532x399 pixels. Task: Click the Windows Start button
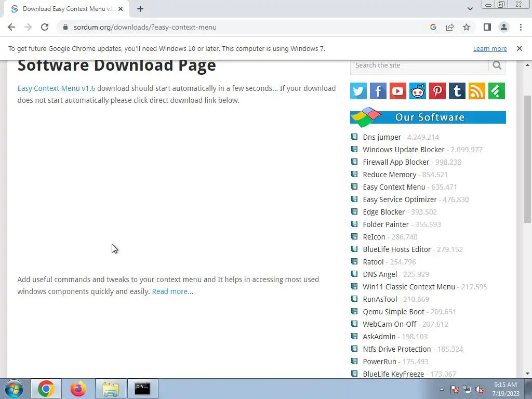[14, 389]
